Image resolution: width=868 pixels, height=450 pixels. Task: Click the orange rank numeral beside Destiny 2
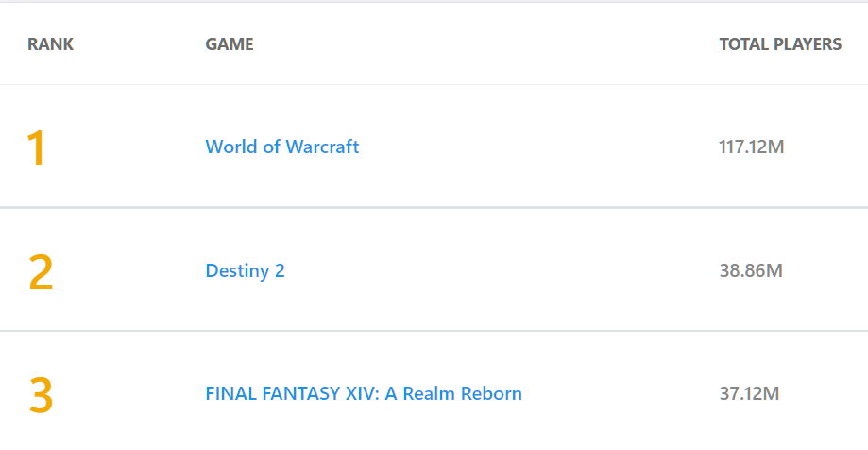tap(41, 272)
